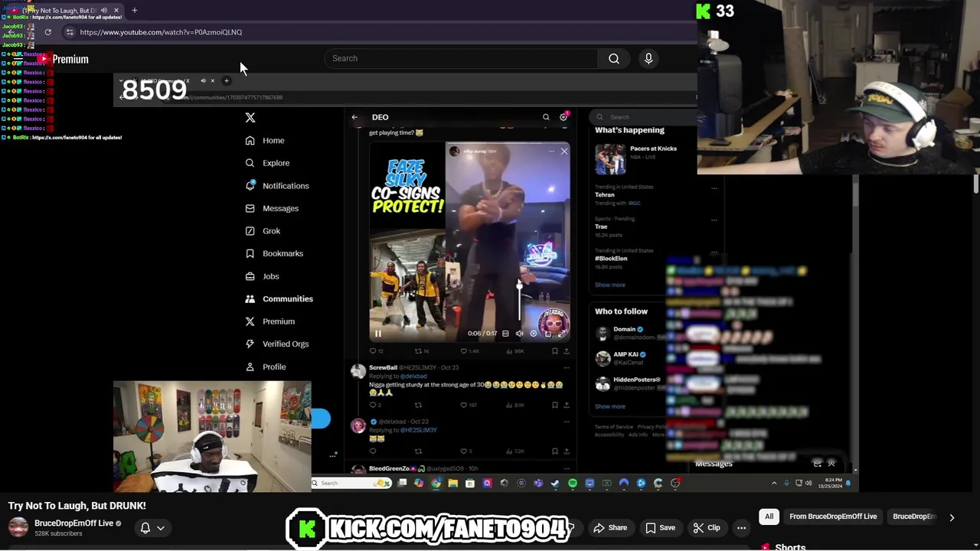
Task: Open Explore in the X sidebar
Action: (x=267, y=163)
